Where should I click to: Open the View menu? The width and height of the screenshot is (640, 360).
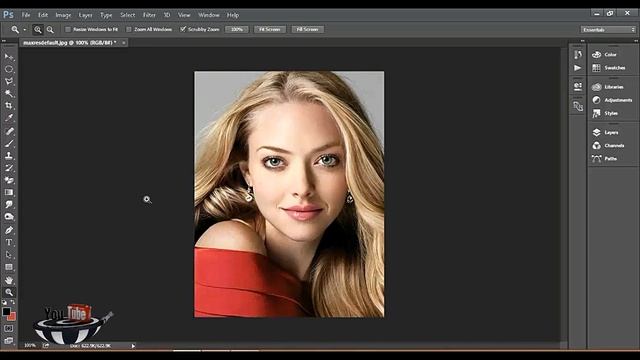(184, 15)
